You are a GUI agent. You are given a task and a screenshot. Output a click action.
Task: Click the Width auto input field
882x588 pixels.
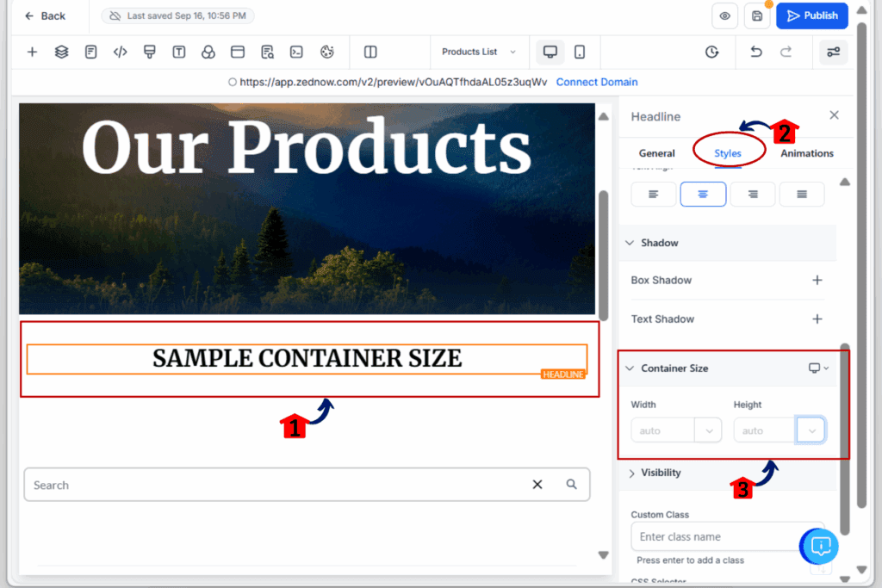(663, 430)
